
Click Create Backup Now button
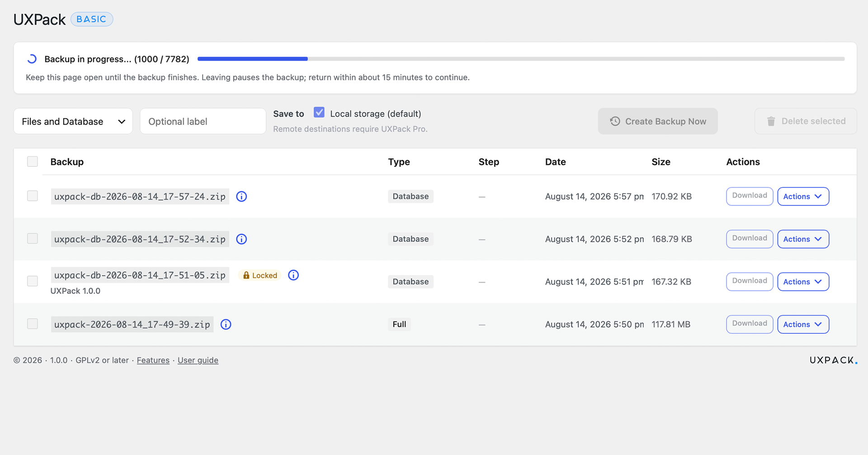[x=658, y=121]
